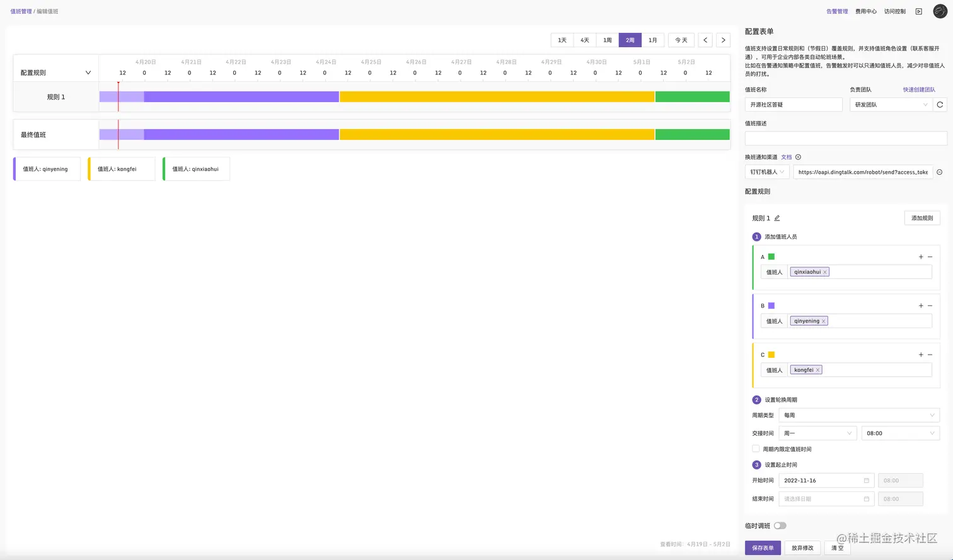Open the 文档 link
953x560 pixels.
(x=787, y=157)
